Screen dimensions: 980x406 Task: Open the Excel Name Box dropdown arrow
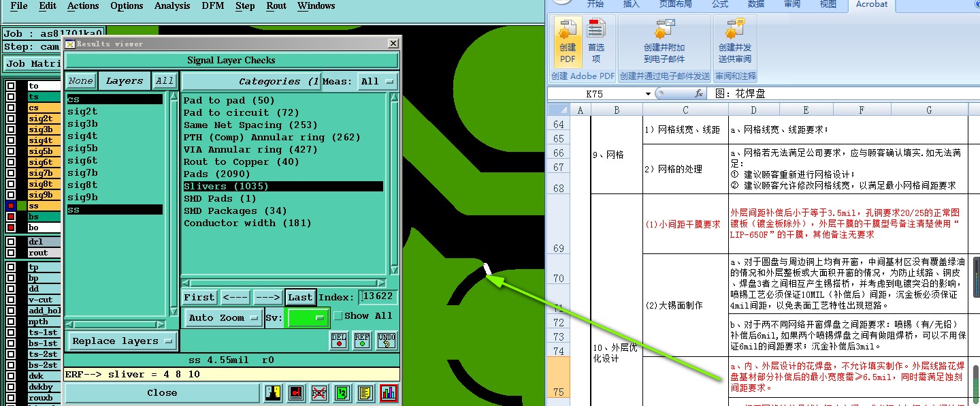coord(649,93)
